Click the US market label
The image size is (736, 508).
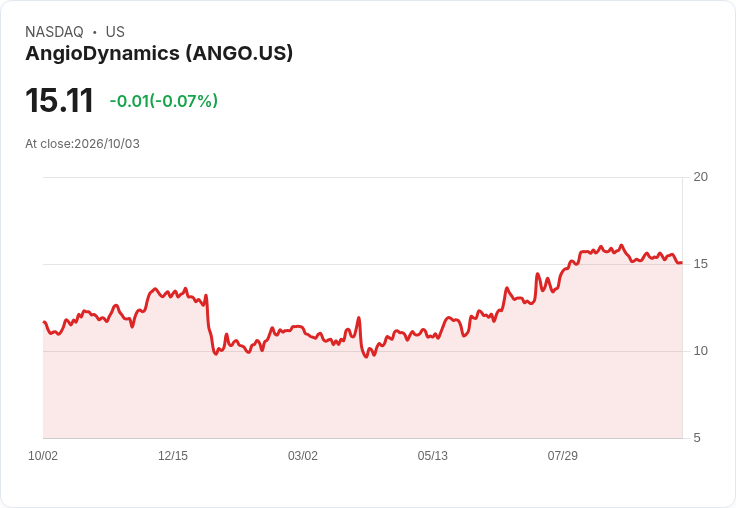click(115, 32)
